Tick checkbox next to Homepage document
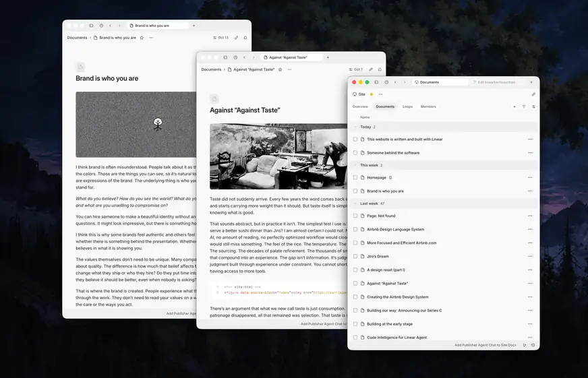The height and width of the screenshot is (378, 588). click(355, 178)
